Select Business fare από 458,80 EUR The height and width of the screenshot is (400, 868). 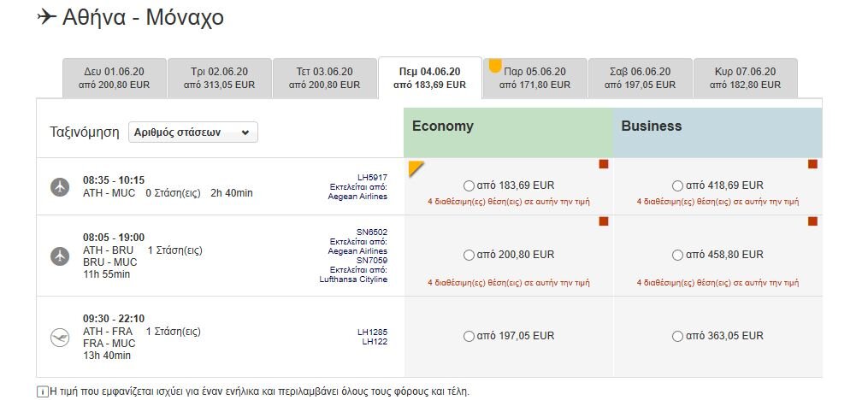[x=677, y=255]
